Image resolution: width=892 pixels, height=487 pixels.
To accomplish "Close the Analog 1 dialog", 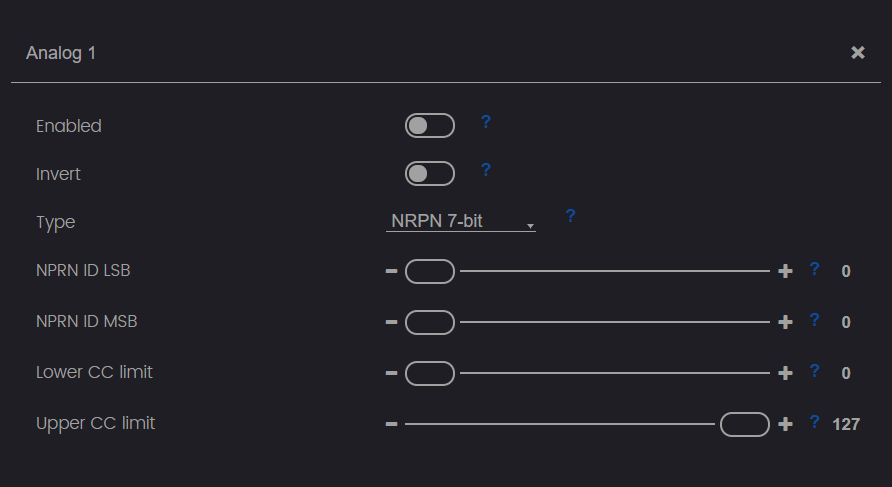I will coord(858,53).
